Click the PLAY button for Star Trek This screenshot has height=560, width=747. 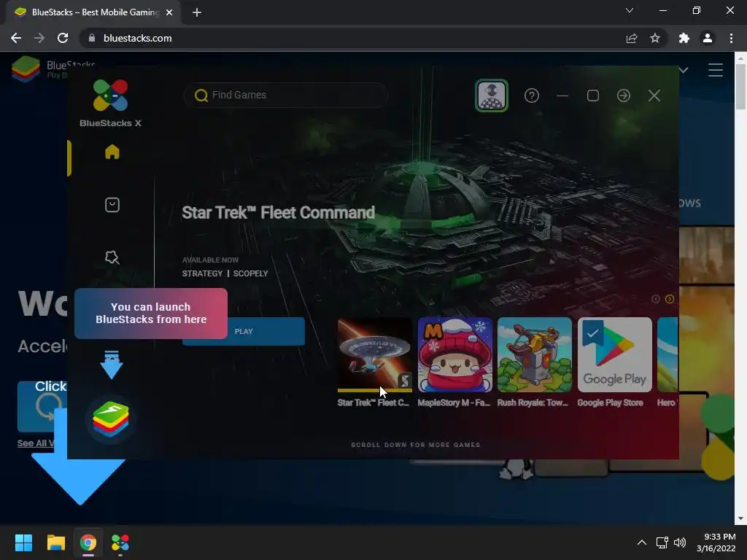point(244,332)
